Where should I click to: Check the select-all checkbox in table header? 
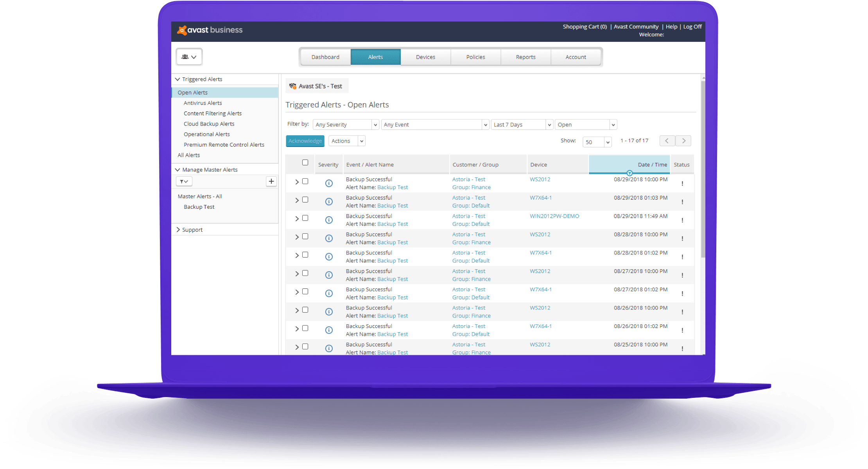[x=305, y=163]
